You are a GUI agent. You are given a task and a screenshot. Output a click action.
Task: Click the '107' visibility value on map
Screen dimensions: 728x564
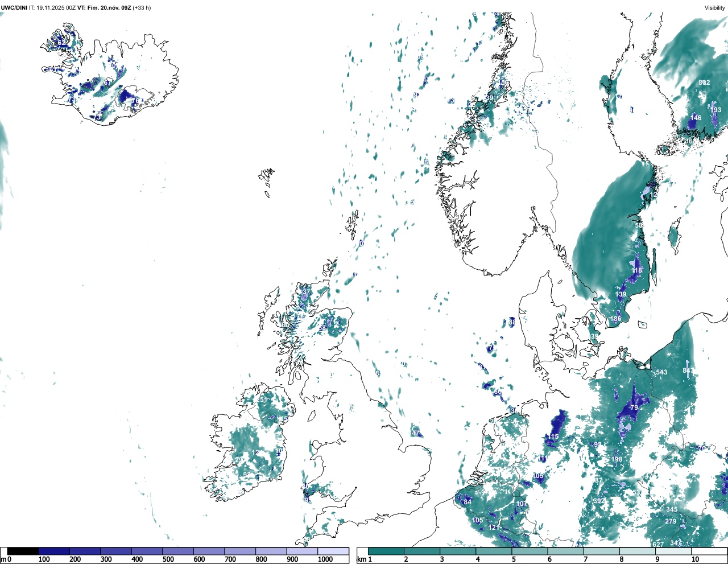[522, 504]
